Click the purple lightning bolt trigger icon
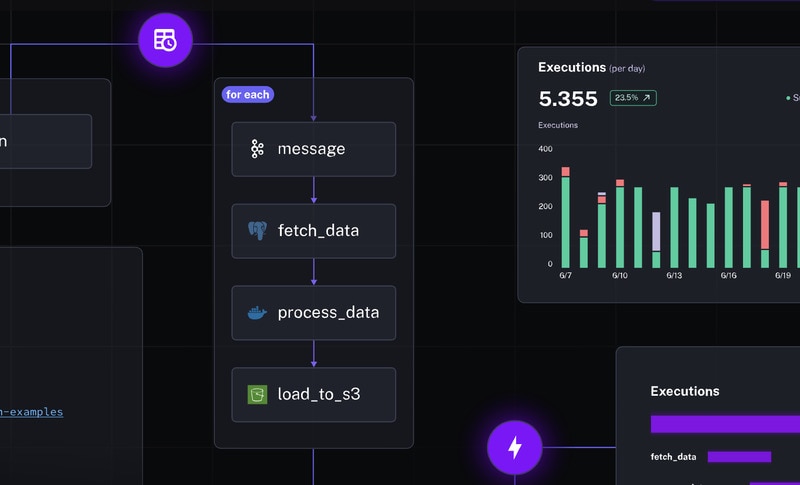 pos(515,448)
